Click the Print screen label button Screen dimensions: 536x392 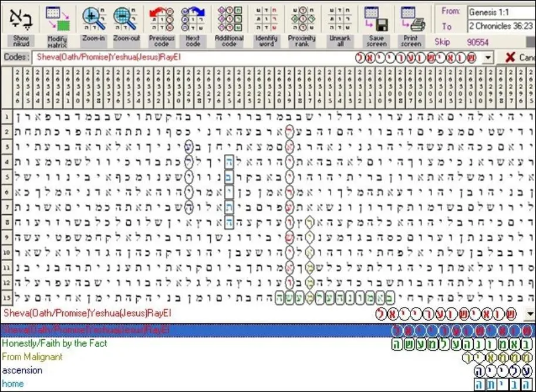pyautogui.click(x=412, y=41)
